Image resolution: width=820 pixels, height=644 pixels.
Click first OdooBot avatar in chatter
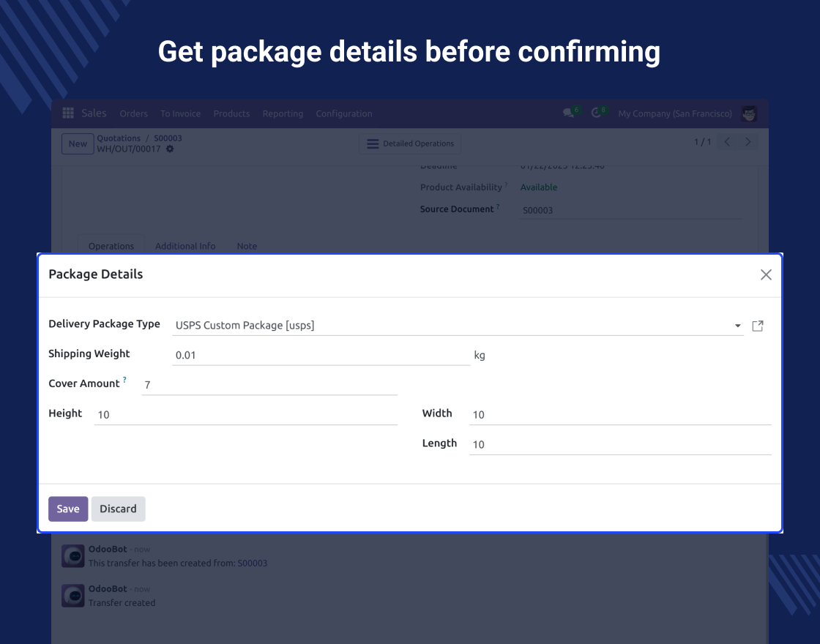(73, 555)
